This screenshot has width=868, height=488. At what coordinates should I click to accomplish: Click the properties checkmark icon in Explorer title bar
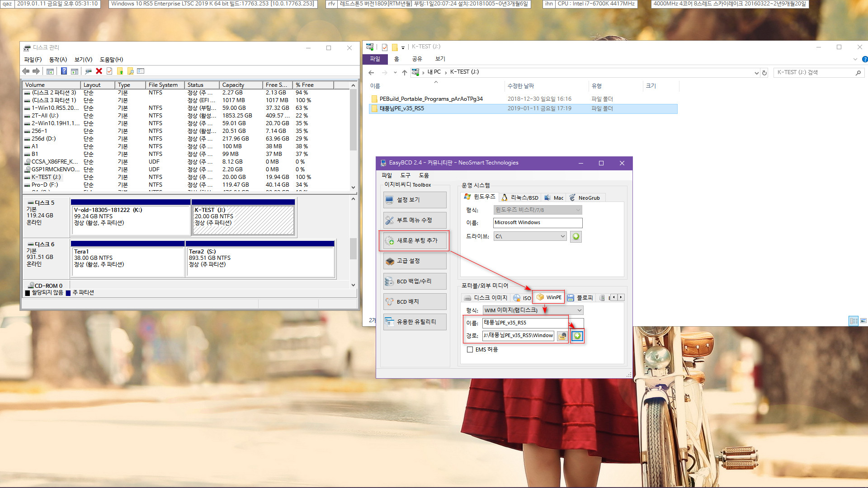(385, 47)
